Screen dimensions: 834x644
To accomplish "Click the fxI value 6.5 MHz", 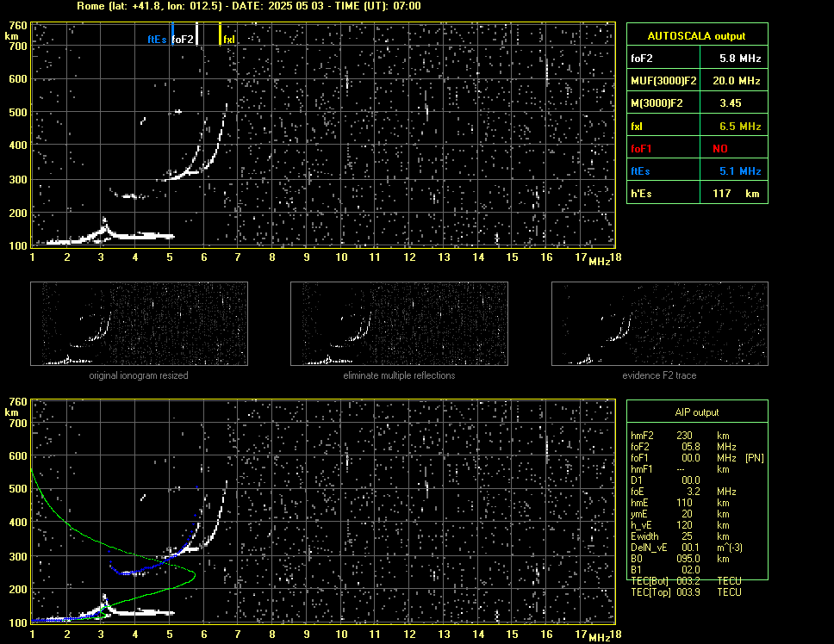I will coord(740,127).
